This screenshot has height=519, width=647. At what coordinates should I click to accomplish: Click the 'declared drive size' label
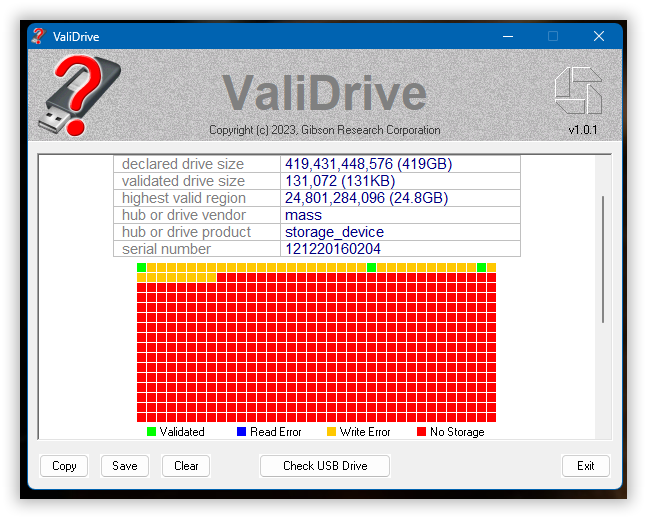(x=183, y=164)
